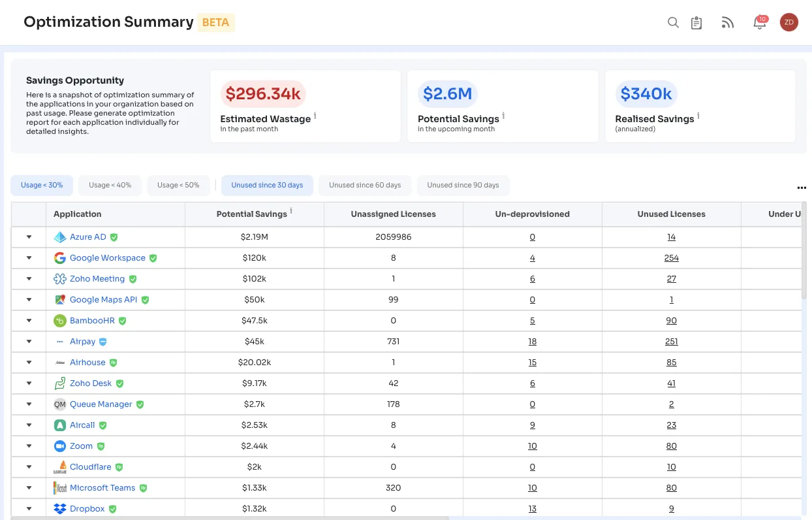Click Airhouse potential savings $20.02k
The image size is (812, 520).
[255, 363]
